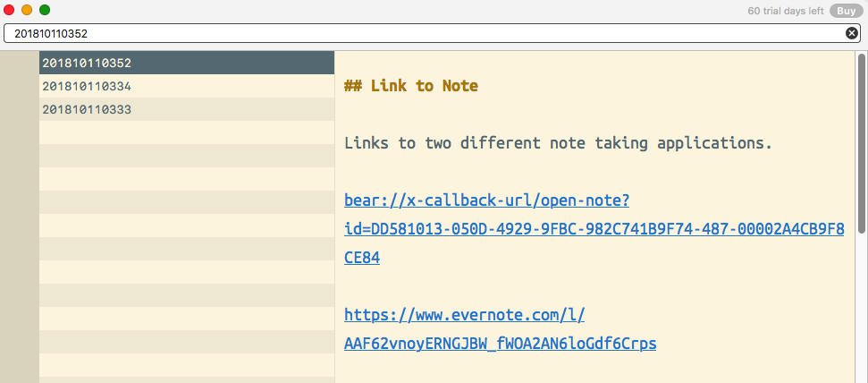The height and width of the screenshot is (383, 868).
Task: Focus the search field containing 201810110352
Action: (x=426, y=33)
